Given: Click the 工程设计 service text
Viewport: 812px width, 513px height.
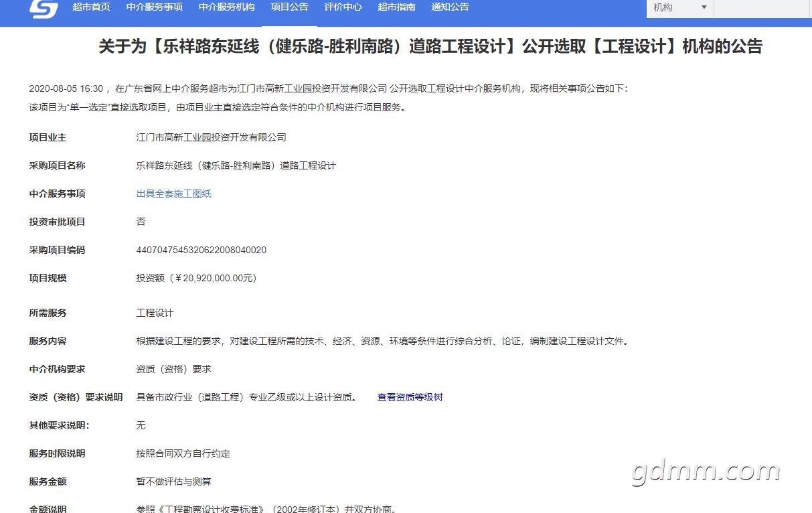Looking at the screenshot, I should click(x=155, y=313).
